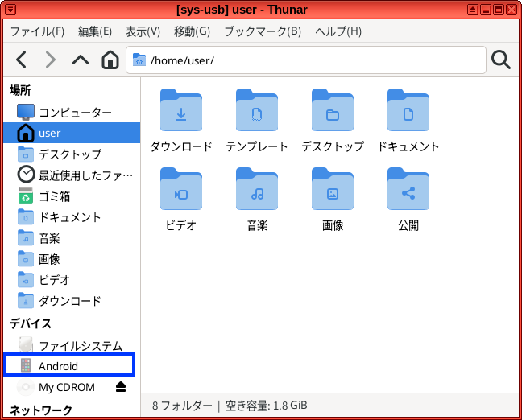Open the window menu at title bar left
The width and height of the screenshot is (522, 420).
point(10,10)
